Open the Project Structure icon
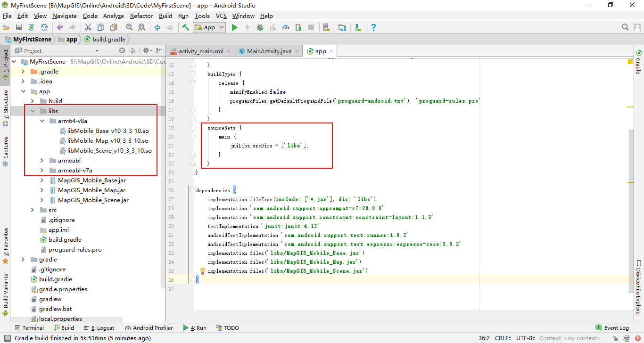644x343 pixels. click(342, 28)
